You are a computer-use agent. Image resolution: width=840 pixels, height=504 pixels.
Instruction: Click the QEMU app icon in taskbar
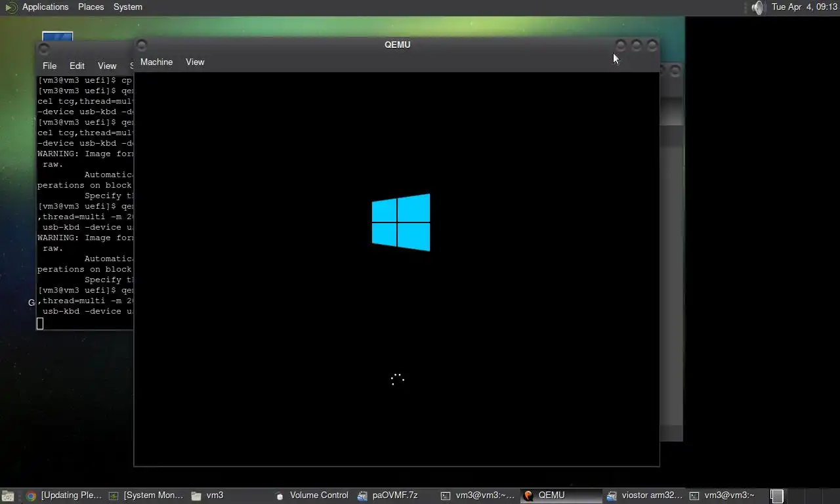(x=528, y=496)
